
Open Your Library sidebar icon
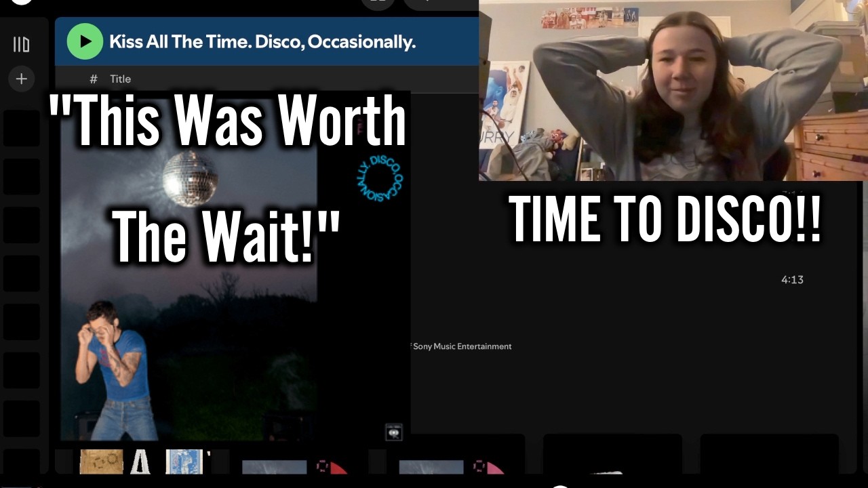point(22,45)
